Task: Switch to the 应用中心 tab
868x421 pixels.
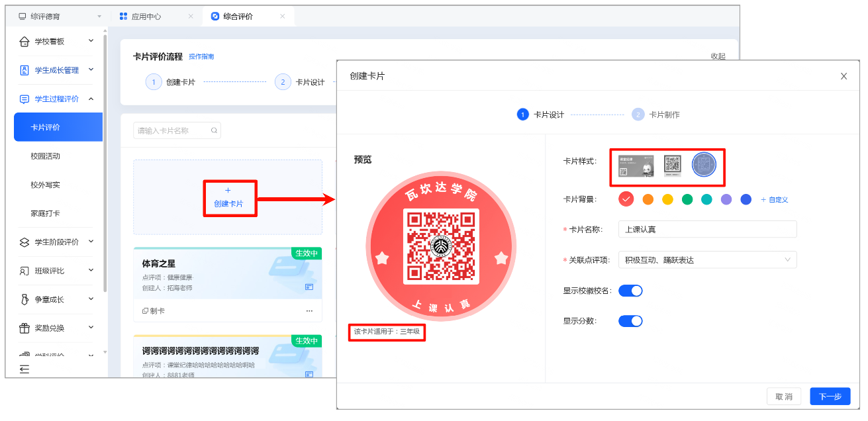Action: coord(156,17)
